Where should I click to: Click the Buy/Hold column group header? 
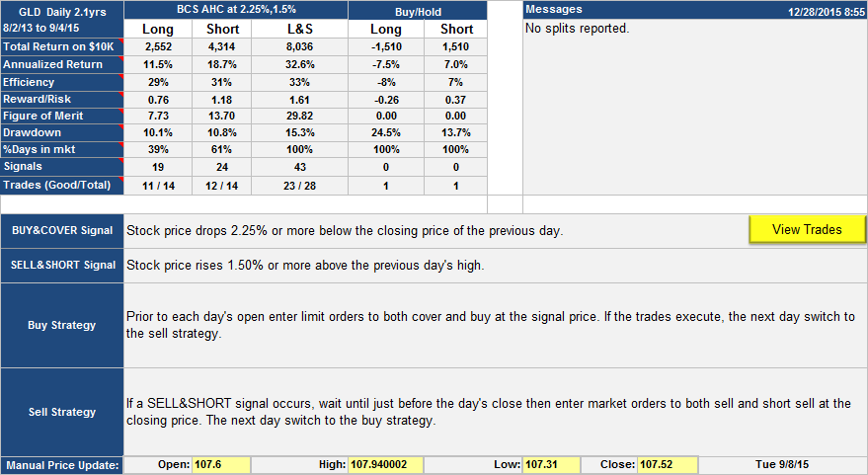coord(418,10)
